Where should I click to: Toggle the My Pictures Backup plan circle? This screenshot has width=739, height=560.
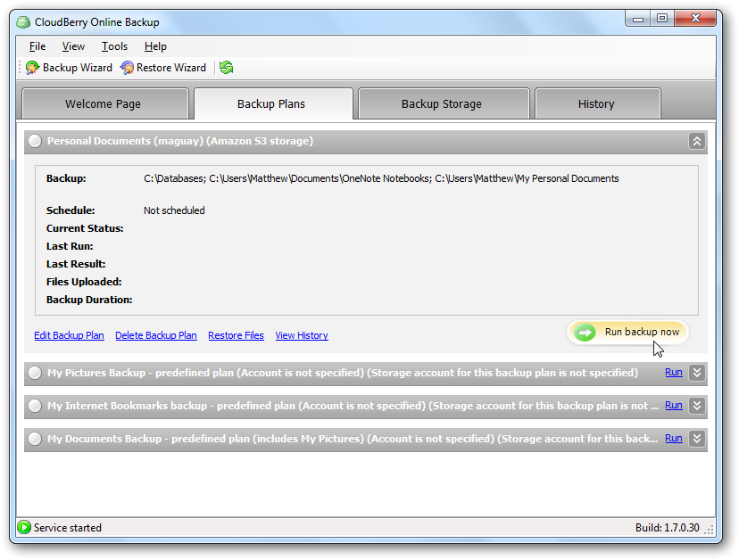35,373
